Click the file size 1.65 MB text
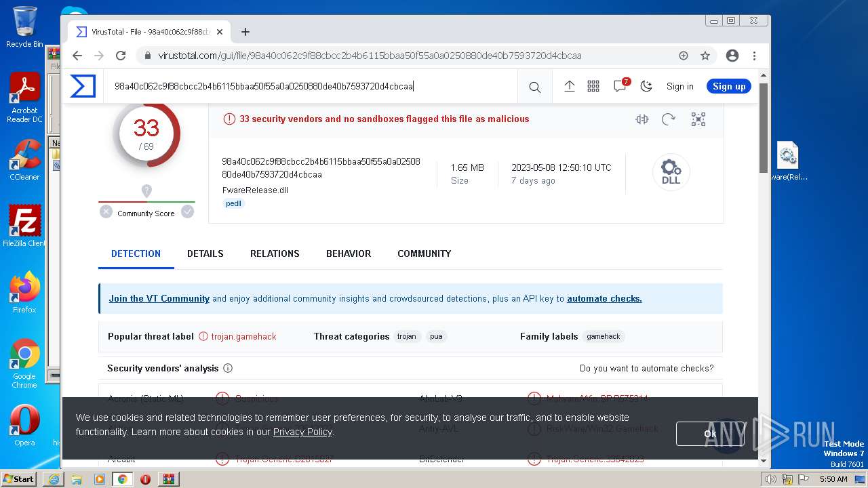 click(x=467, y=167)
